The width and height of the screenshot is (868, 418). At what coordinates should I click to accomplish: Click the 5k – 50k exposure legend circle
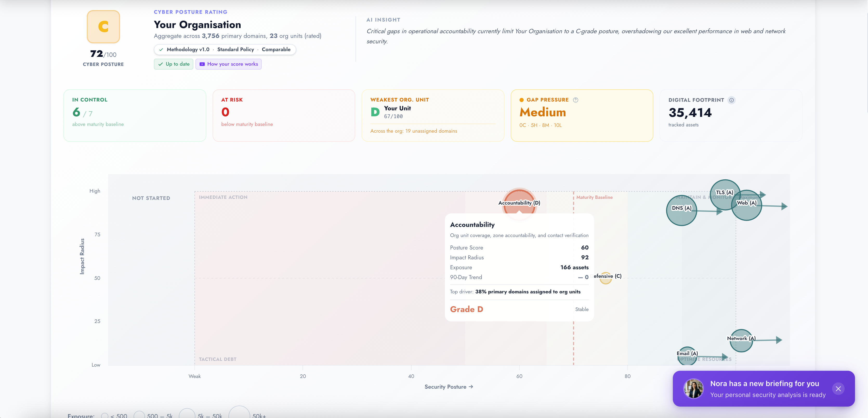coord(187,413)
